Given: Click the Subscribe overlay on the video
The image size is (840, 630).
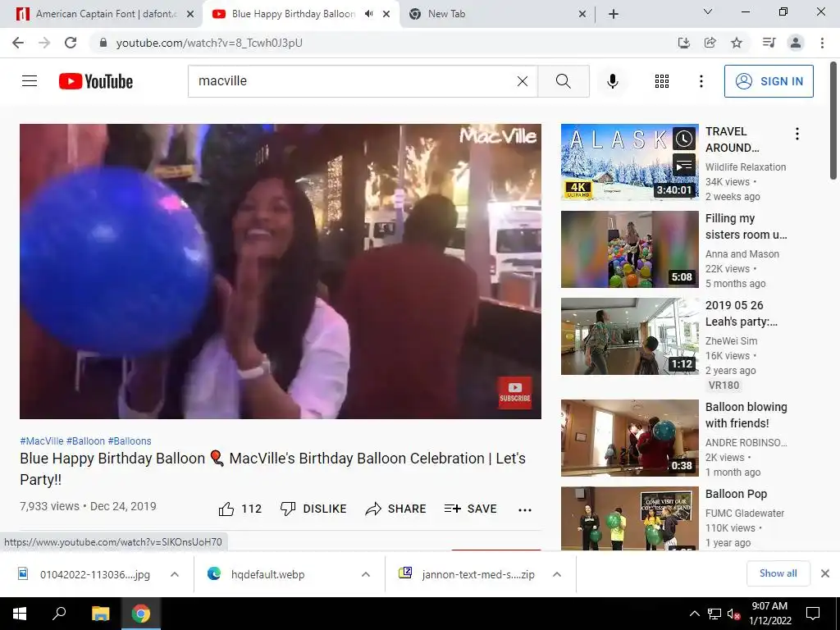Looking at the screenshot, I should click(x=515, y=393).
